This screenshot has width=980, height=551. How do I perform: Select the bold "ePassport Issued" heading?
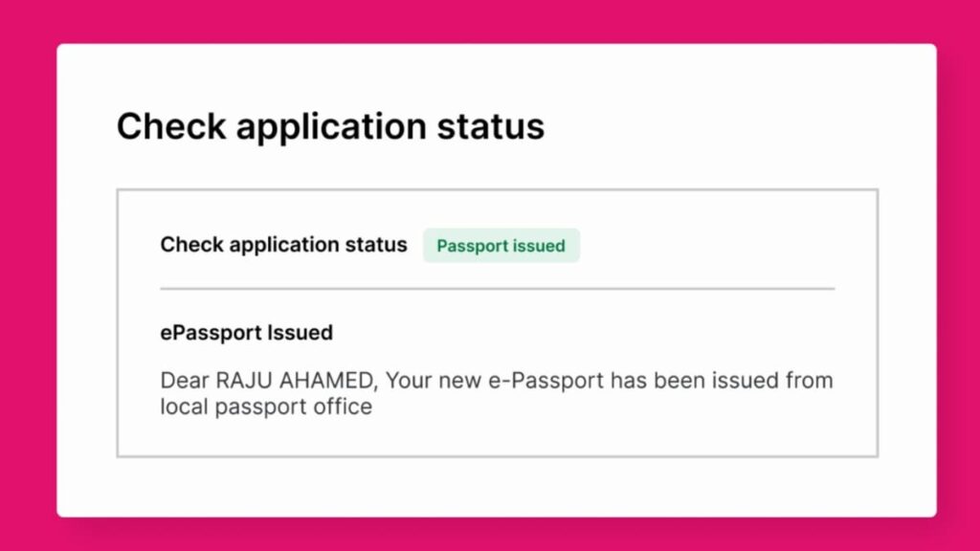point(246,333)
